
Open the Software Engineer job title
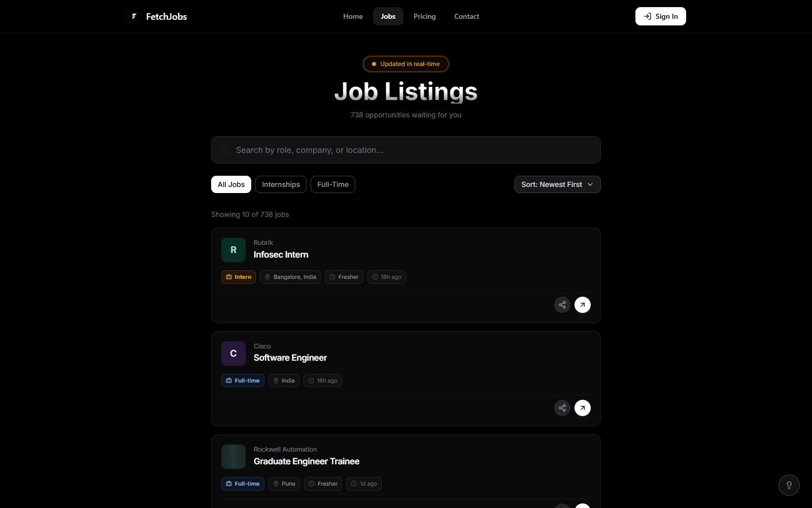click(x=290, y=358)
